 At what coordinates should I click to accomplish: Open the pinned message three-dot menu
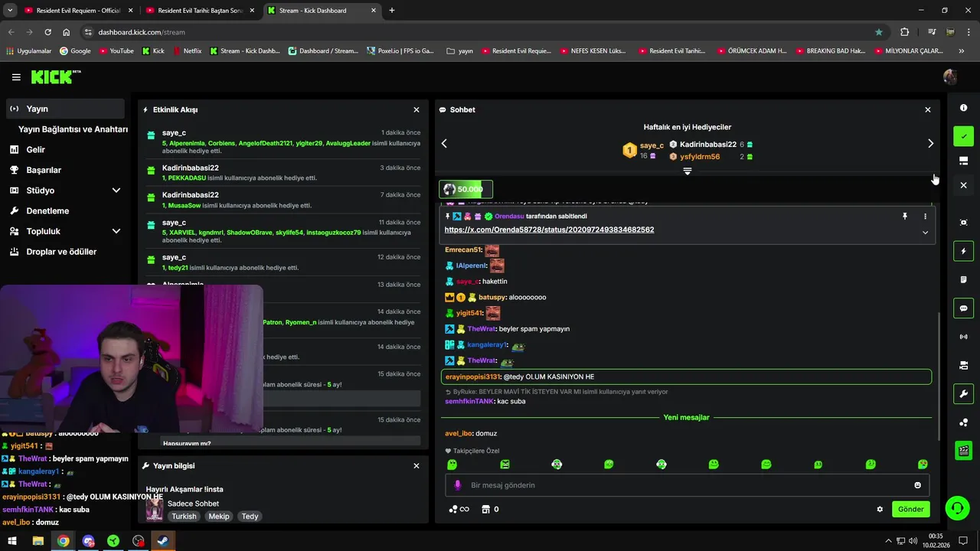[x=925, y=217]
